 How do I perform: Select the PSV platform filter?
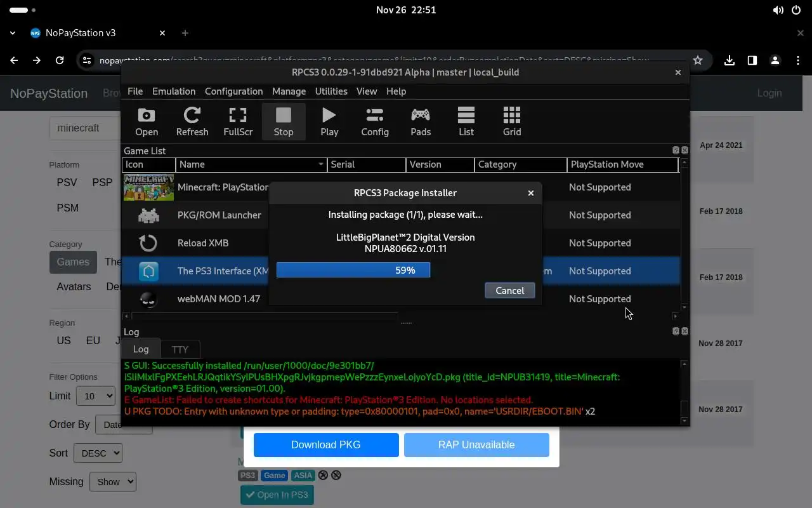coord(67,182)
